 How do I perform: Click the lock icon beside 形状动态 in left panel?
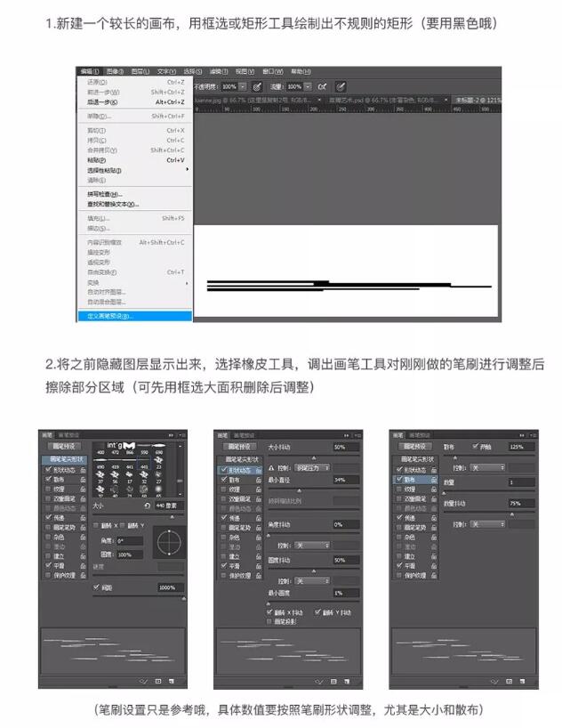[83, 470]
